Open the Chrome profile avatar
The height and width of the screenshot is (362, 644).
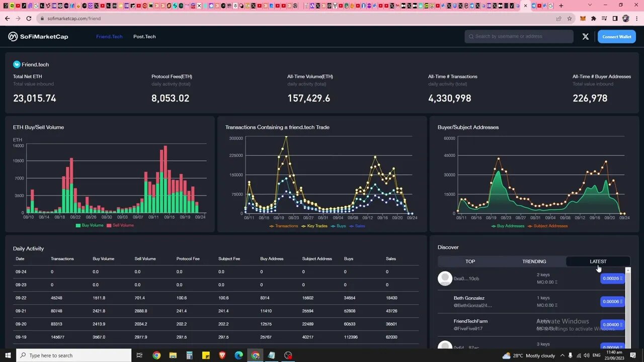pyautogui.click(x=626, y=19)
